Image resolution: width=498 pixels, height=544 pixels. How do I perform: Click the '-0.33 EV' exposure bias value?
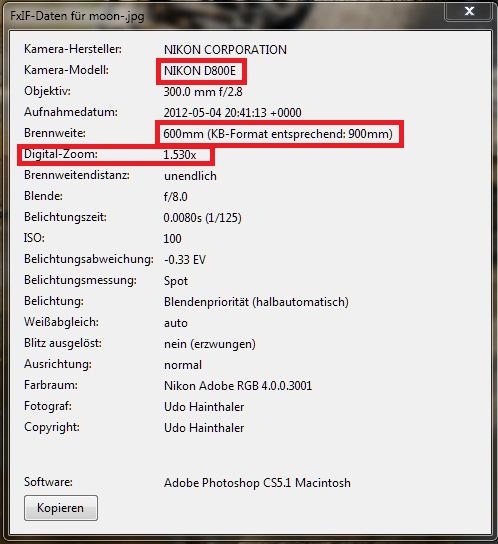coord(185,260)
